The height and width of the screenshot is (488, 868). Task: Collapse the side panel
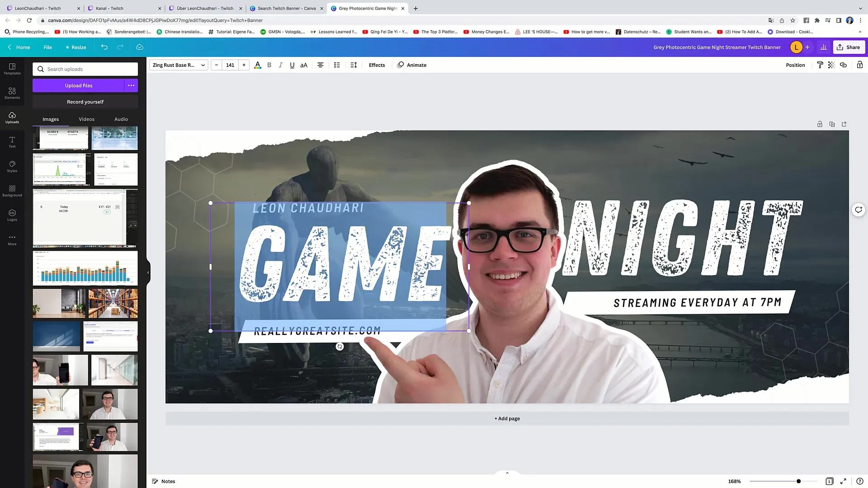pyautogui.click(x=148, y=272)
